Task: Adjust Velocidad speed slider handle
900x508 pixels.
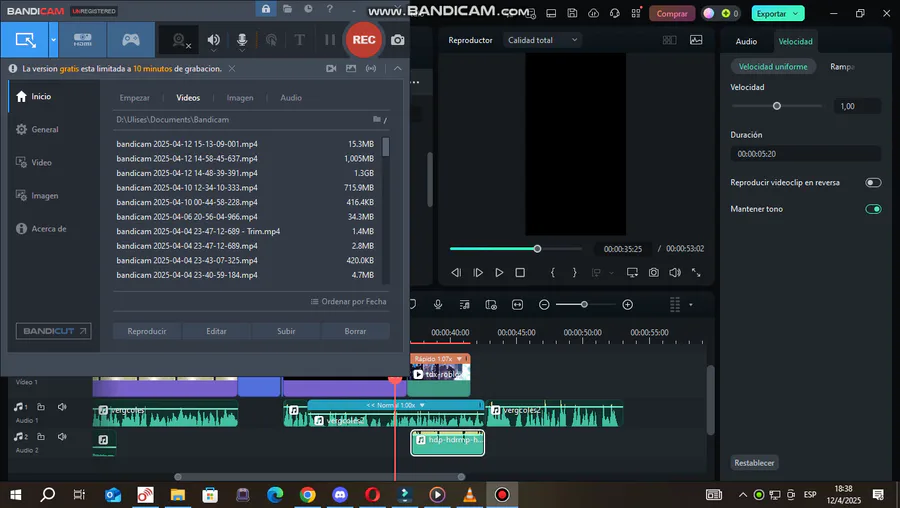Action: [777, 106]
